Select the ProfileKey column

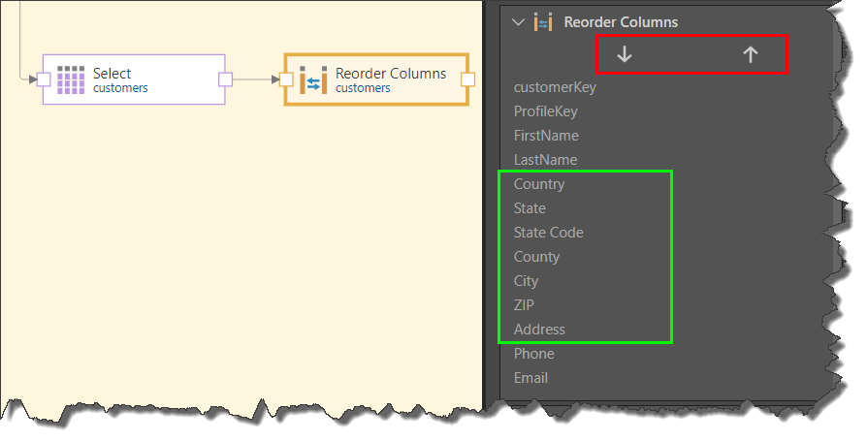(545, 111)
